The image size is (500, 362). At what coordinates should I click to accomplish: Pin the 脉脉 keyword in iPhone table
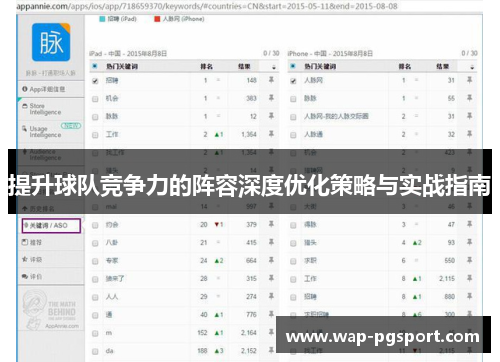[469, 98]
